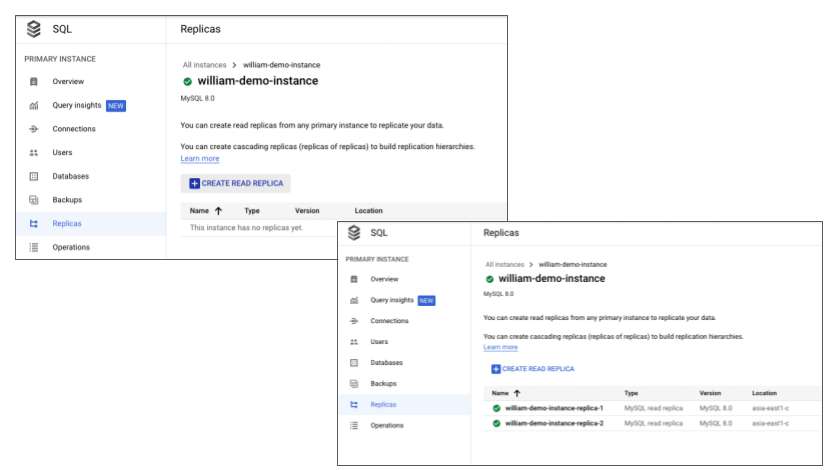Click the Overview icon in the upper window sidebar
Viewport: 830px width, 470px height.
34,82
